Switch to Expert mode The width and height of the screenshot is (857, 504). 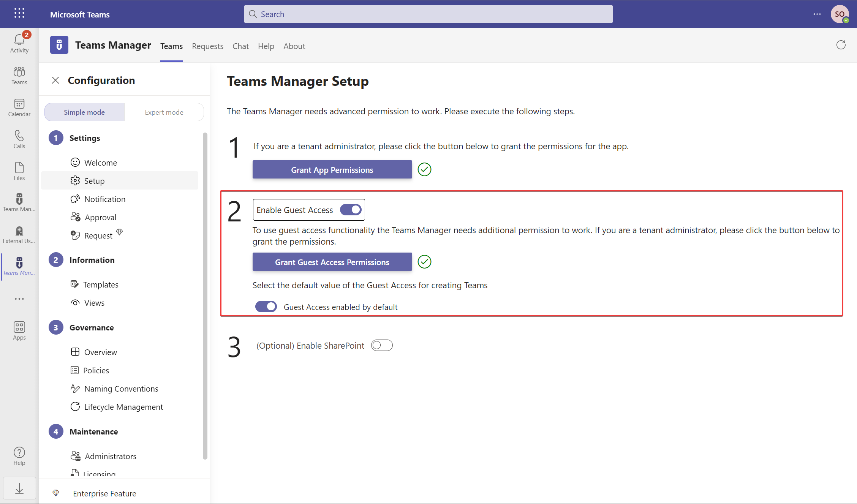coord(164,112)
